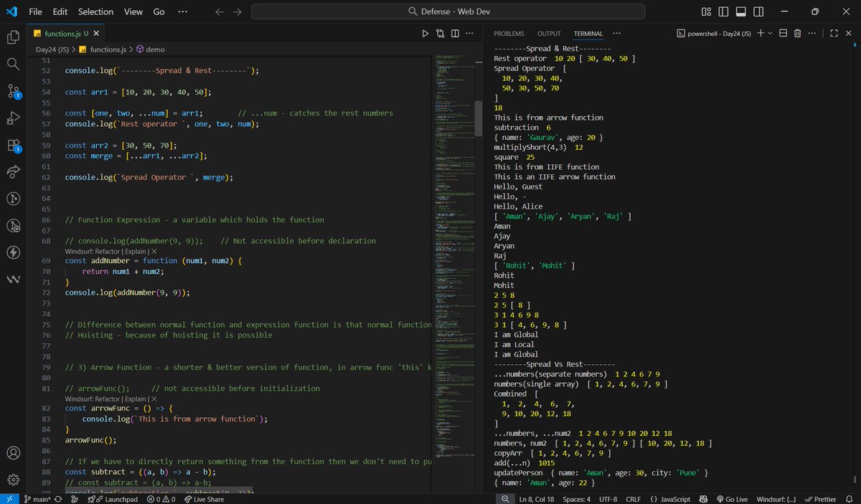Open the Thunder Client lightning icon
861x504 pixels.
13,252
